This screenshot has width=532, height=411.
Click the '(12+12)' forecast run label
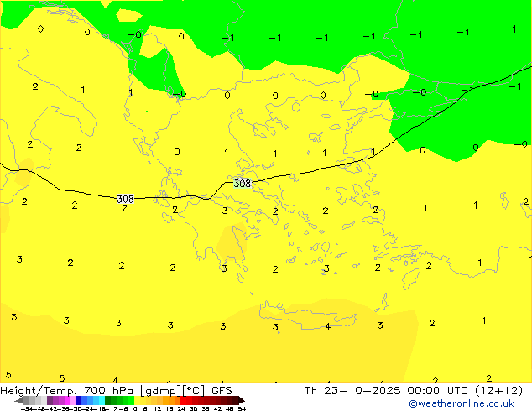(x=498, y=391)
